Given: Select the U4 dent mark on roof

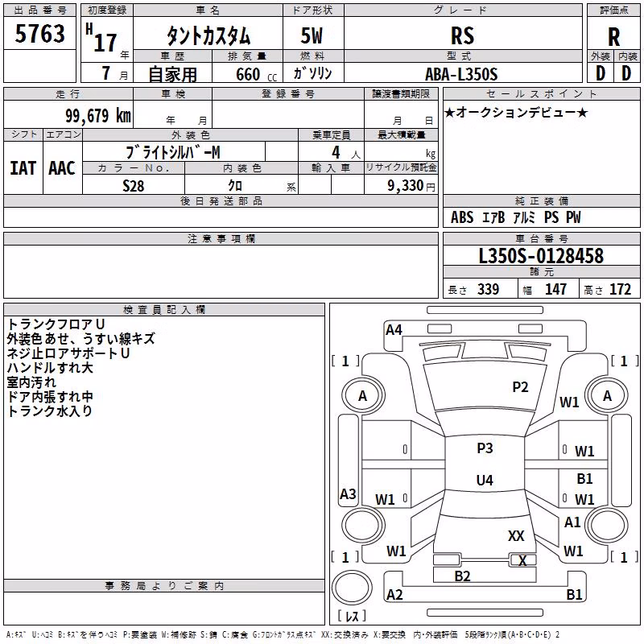Looking at the screenshot, I should click(485, 480).
